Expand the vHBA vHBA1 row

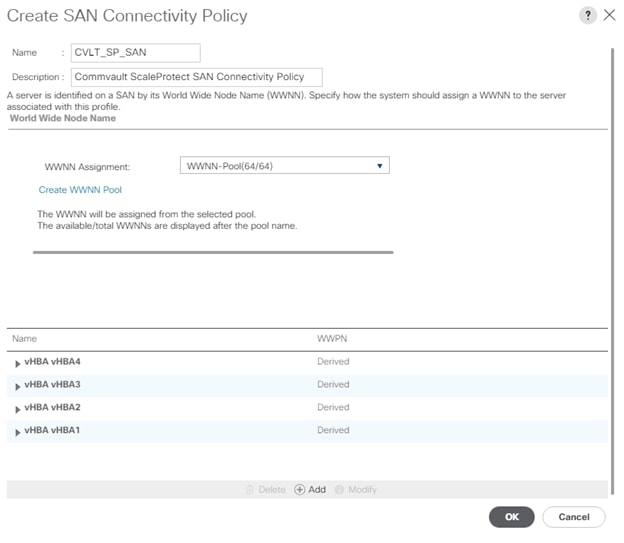18,432
